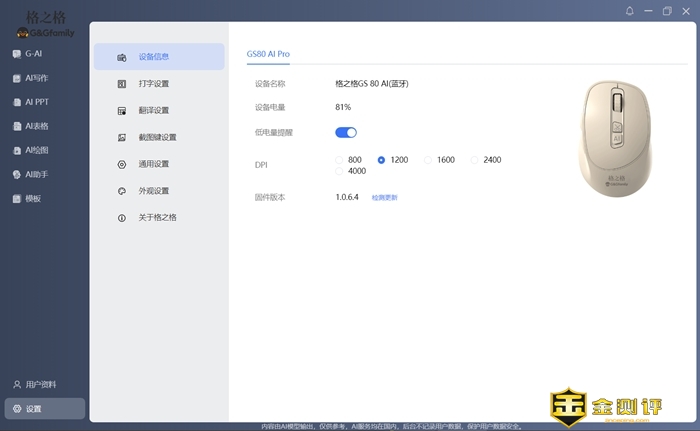This screenshot has width=700, height=431.
Task: Select 800 DPI radio option
Action: pyautogui.click(x=340, y=160)
